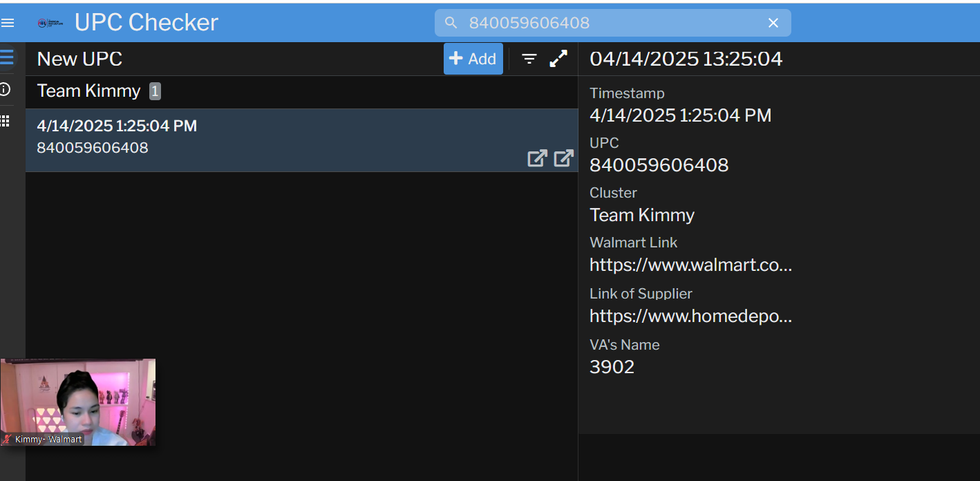Open the info icon in left sidebar

coord(6,89)
